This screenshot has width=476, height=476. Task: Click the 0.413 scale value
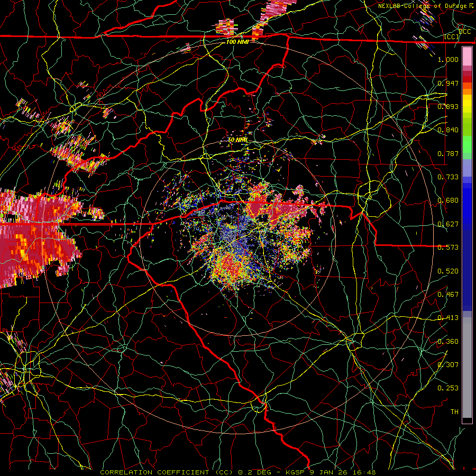[x=448, y=318]
